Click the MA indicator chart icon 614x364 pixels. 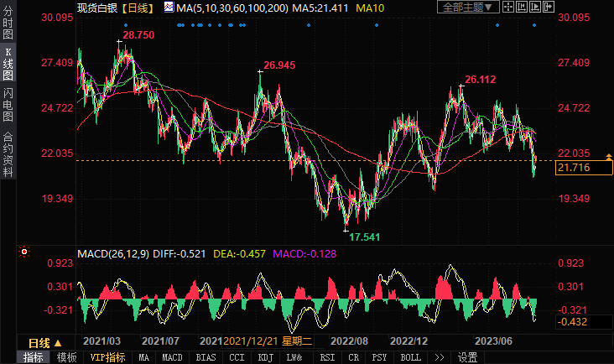click(x=169, y=7)
